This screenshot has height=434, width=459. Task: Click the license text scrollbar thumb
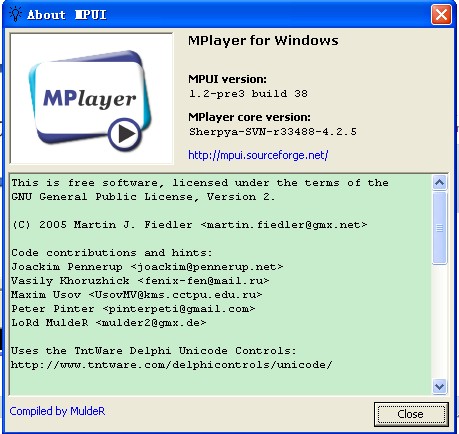coord(440,228)
